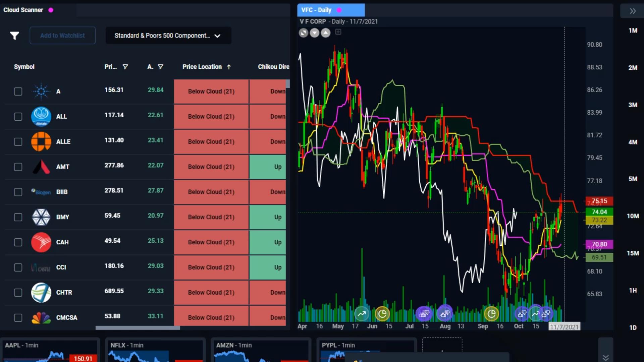Click the AMT Chikou Up cell
Image resolution: width=644 pixels, height=362 pixels.
(x=268, y=167)
